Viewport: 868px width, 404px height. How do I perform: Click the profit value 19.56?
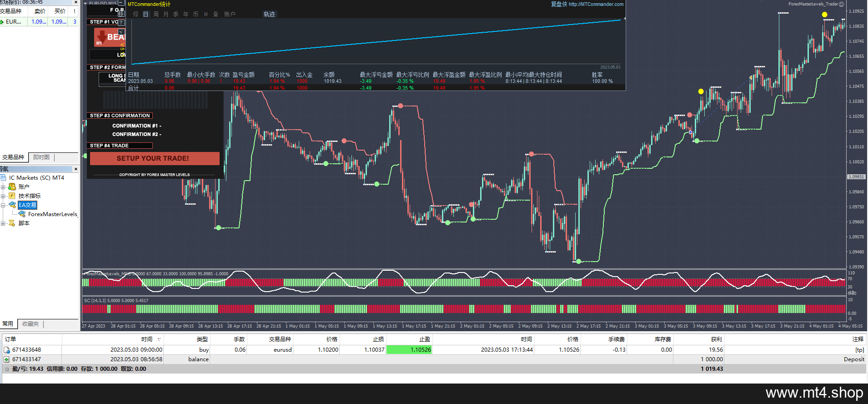click(716, 350)
